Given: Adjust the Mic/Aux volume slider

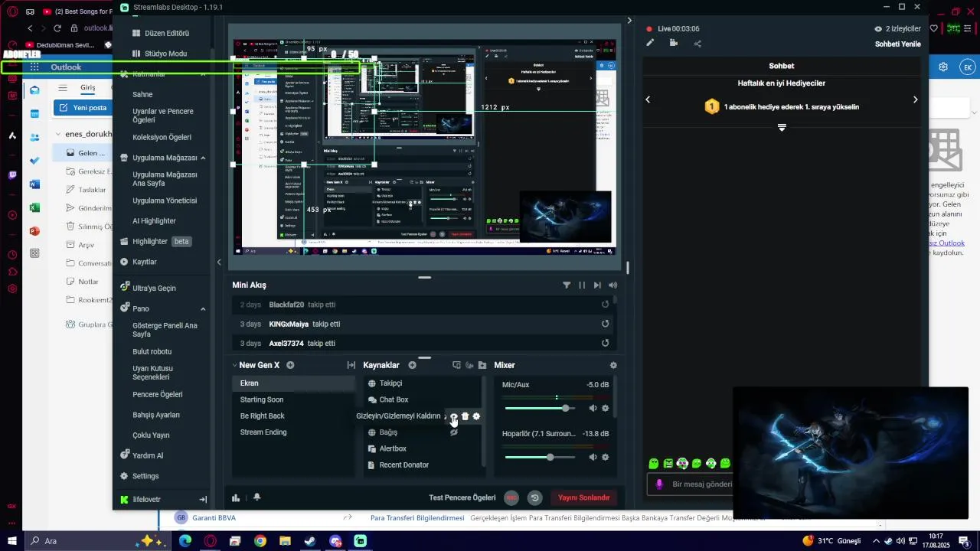Looking at the screenshot, I should pos(541,409).
